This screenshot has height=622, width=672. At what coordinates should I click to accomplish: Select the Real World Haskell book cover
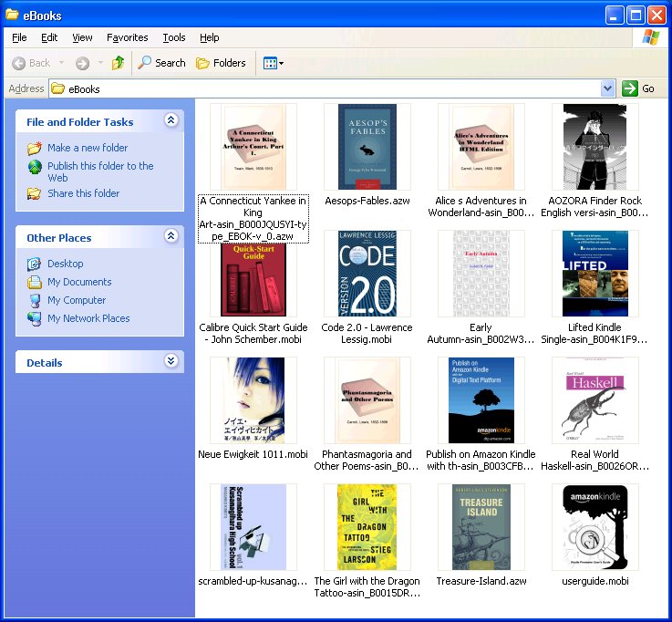point(594,400)
